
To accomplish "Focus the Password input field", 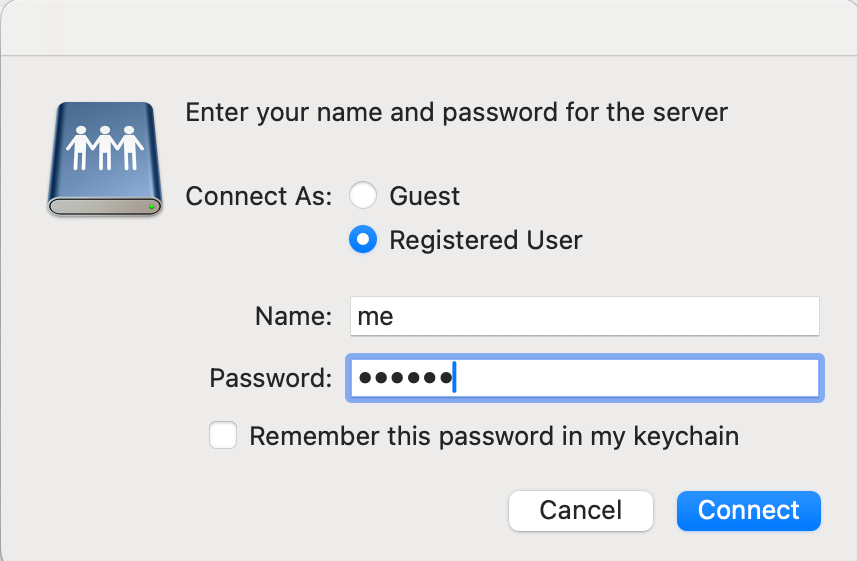I will point(585,378).
